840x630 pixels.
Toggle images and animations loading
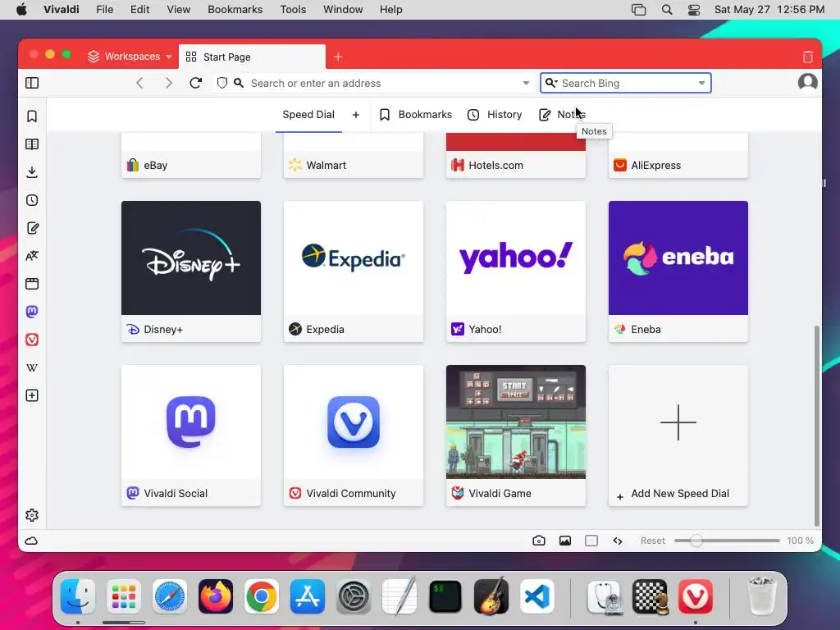click(565, 541)
